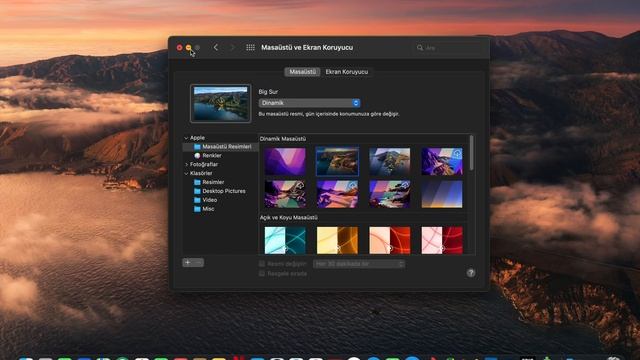
Task: Expand the Fotoğraflar section
Action: tap(186, 164)
